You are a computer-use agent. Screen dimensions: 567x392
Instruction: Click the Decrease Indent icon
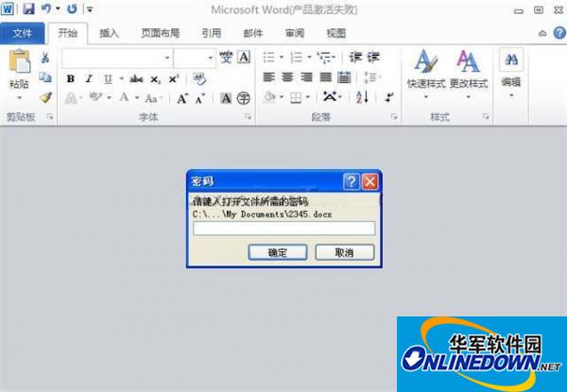pos(355,57)
